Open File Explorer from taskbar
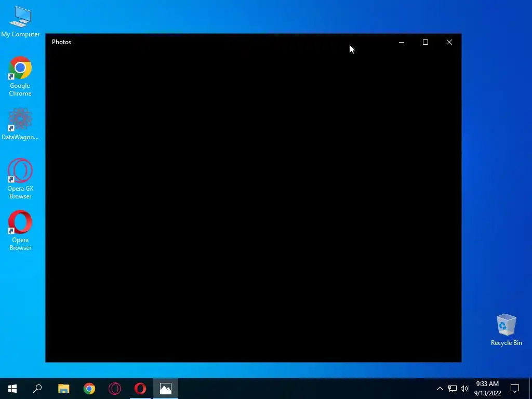Image resolution: width=532 pixels, height=399 pixels. [x=63, y=389]
